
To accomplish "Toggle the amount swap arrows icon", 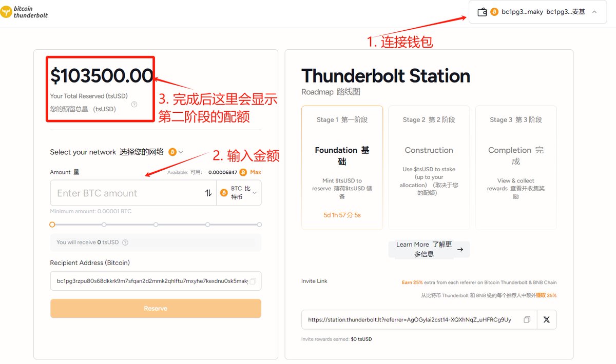I will 208,193.
